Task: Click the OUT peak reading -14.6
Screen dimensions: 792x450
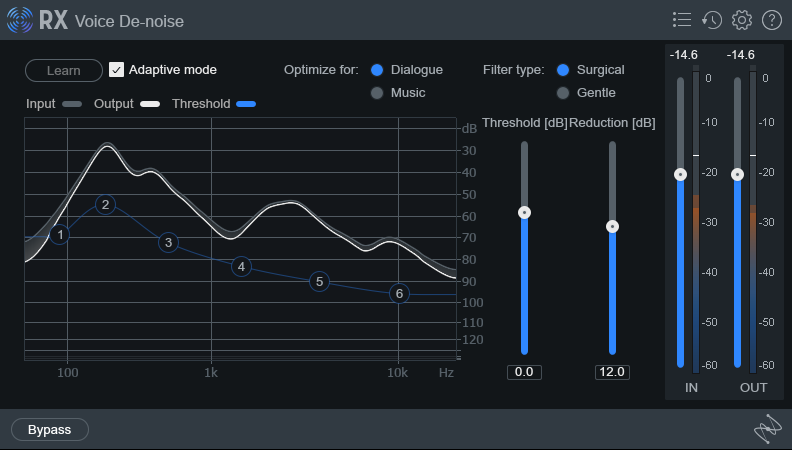Action: 740,55
